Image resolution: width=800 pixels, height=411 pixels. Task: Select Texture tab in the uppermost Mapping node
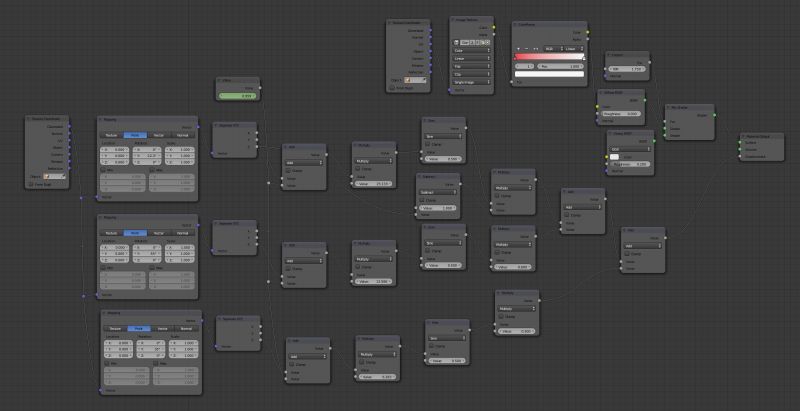click(111, 135)
